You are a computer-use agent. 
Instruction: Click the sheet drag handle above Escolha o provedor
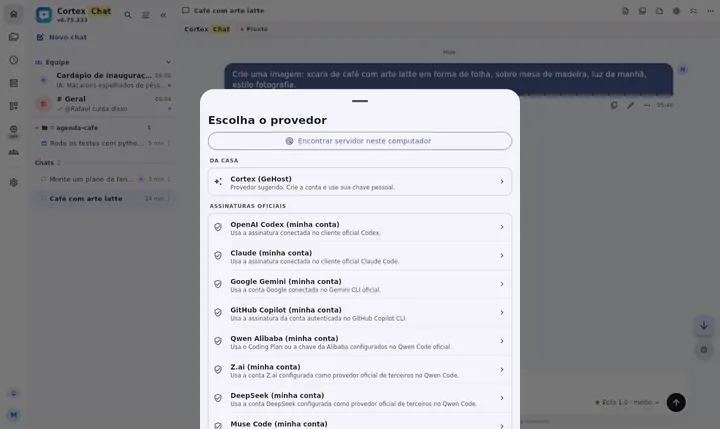(360, 101)
